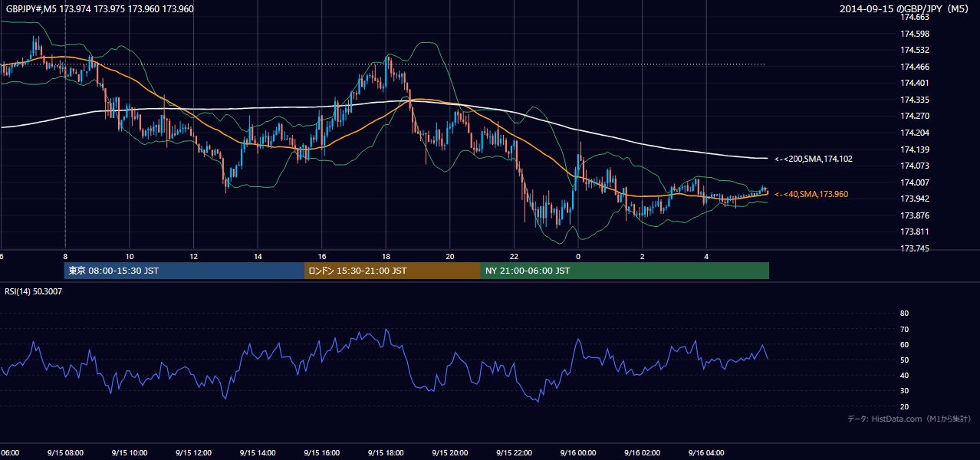Click the 9/16 02:00 time axis label
Viewport: 980px width, 460px height.
[x=643, y=452]
